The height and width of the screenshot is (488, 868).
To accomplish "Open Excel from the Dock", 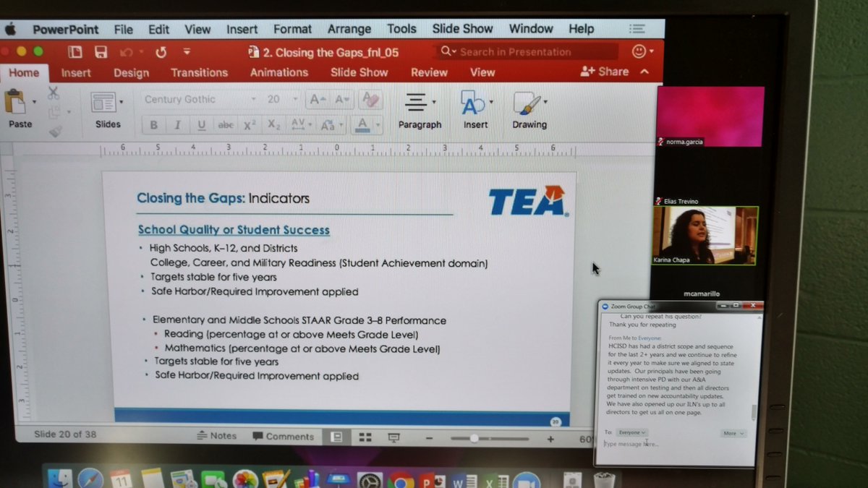I will click(495, 481).
